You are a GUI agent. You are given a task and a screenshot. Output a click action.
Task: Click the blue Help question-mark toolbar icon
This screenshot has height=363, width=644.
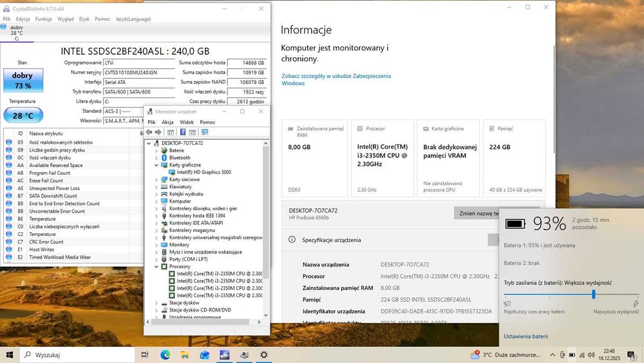point(183,132)
